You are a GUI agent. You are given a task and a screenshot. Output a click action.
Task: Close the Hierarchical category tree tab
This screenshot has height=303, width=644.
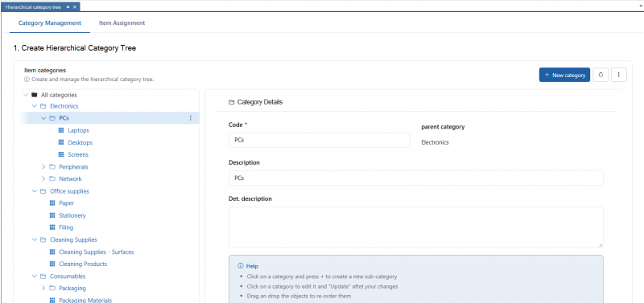pos(75,7)
